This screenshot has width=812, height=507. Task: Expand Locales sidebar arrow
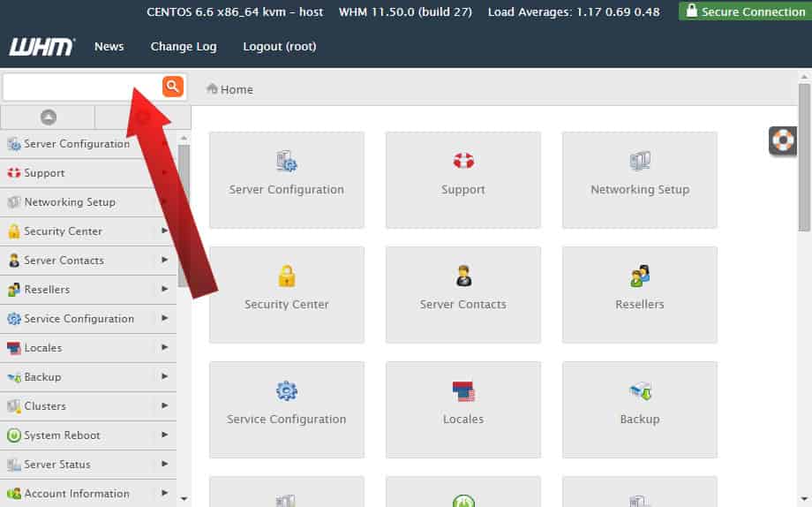click(165, 347)
